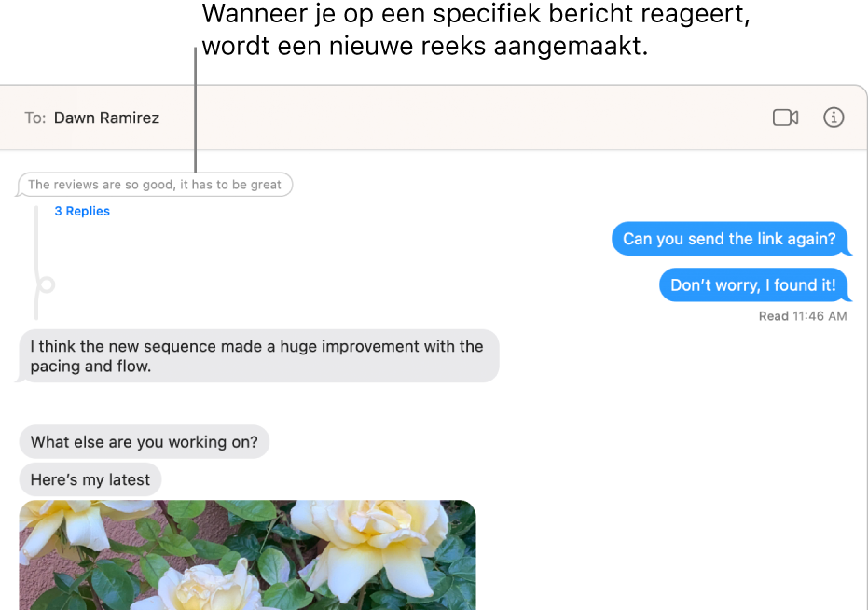This screenshot has width=868, height=610.
Task: Click the caption line ending with "aangemaakt."
Action: click(x=424, y=46)
